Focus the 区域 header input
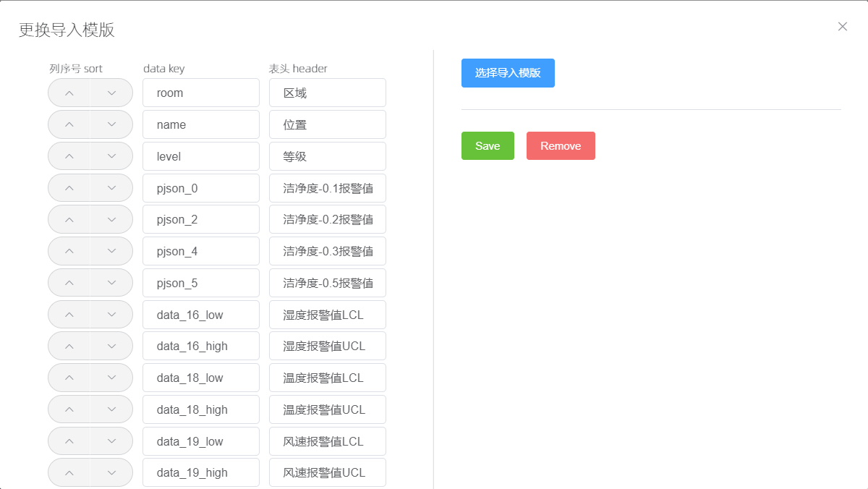This screenshot has height=489, width=868. point(327,93)
